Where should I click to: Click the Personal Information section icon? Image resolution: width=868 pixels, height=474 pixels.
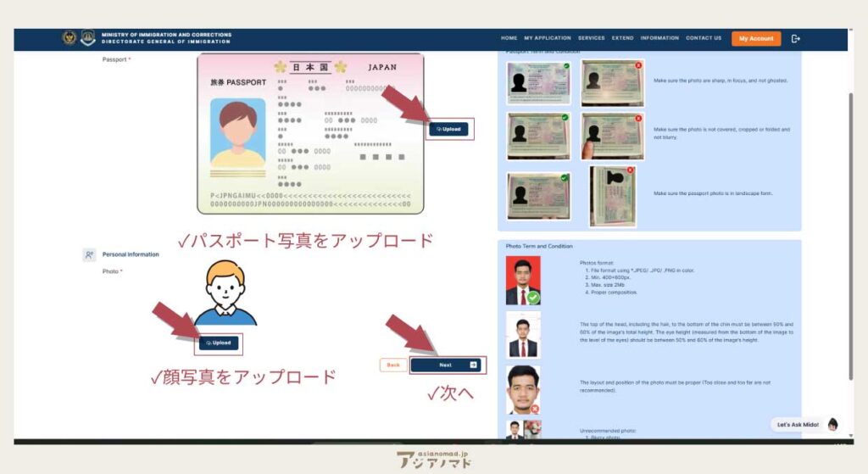(89, 254)
